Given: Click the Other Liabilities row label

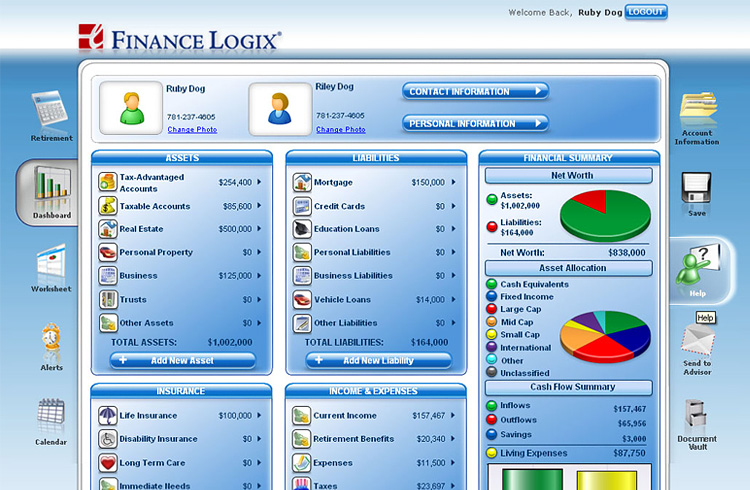Looking at the screenshot, I should click(x=345, y=323).
